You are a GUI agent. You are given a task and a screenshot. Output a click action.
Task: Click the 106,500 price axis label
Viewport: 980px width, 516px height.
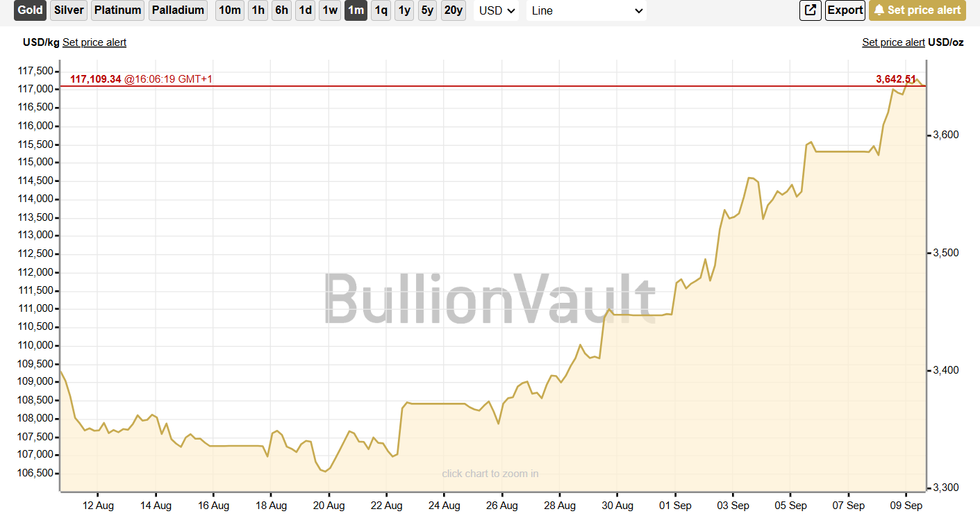coord(35,473)
